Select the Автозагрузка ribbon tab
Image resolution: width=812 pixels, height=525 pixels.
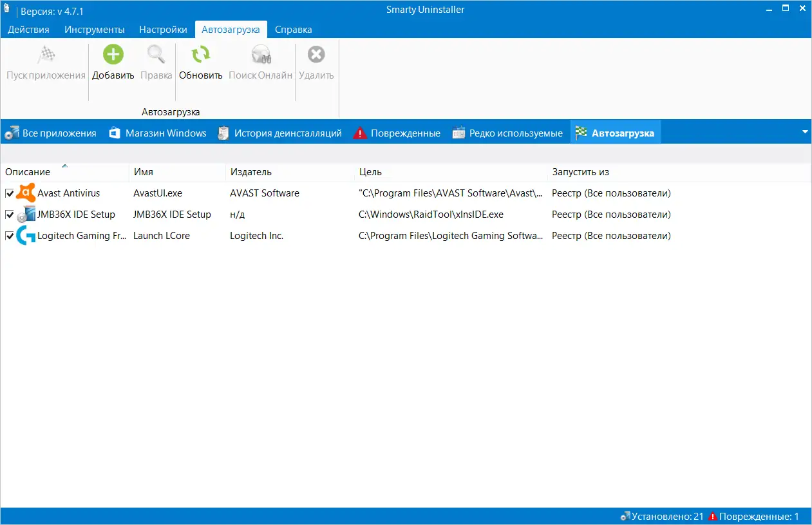pos(231,30)
